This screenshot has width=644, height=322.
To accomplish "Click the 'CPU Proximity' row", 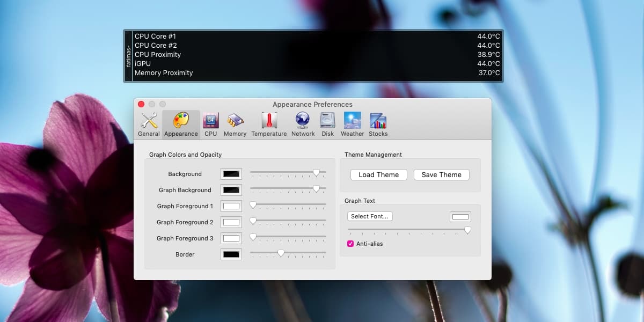I will (317, 55).
